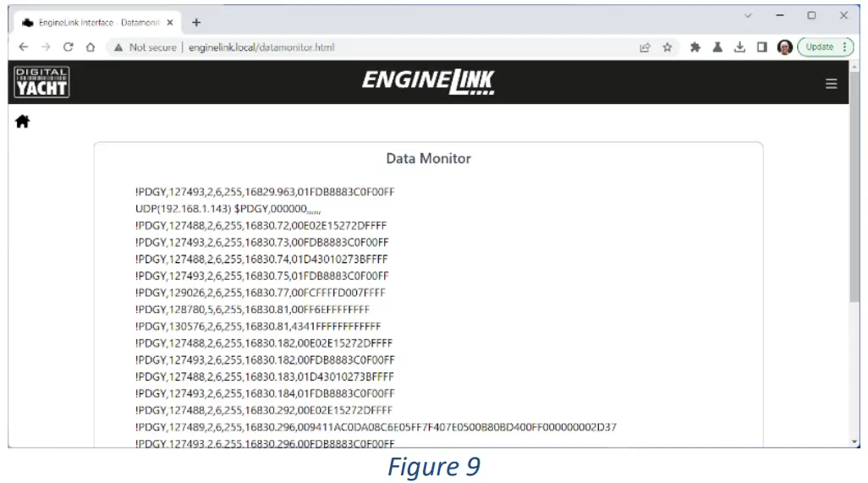
Task: Close the EngineLink Interface tab
Action: (170, 23)
